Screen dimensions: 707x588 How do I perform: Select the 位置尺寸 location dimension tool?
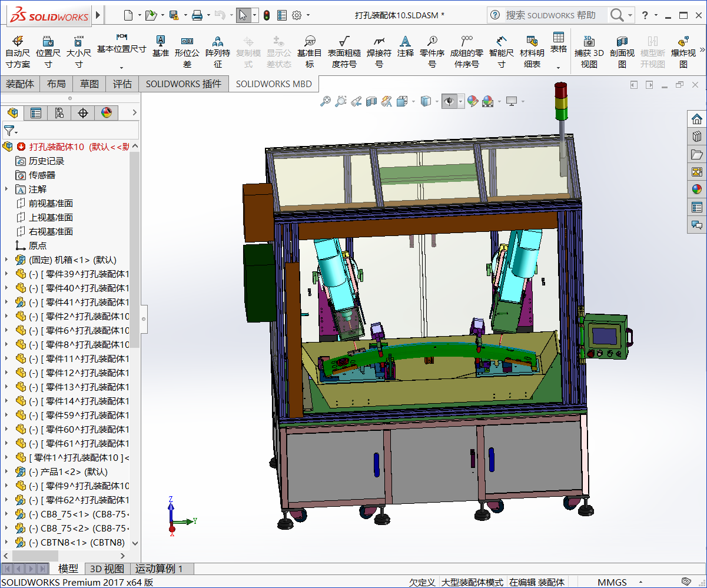[x=48, y=51]
